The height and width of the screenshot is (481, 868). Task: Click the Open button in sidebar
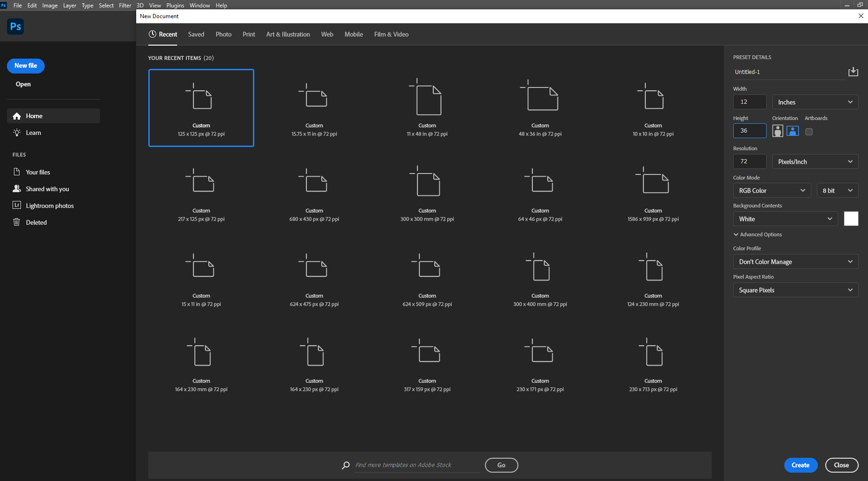pos(23,84)
